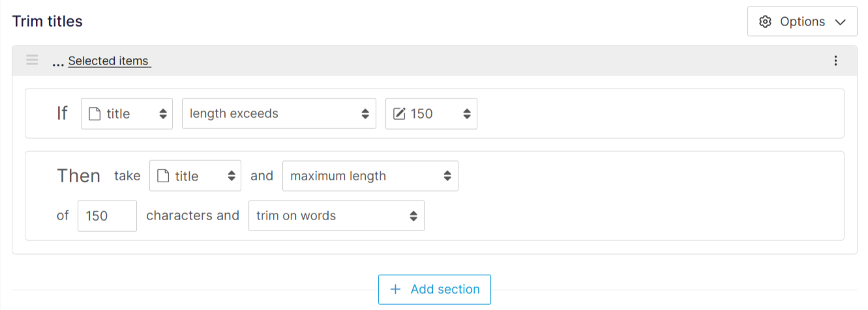The width and height of the screenshot is (868, 310).
Task: Click the file icon in Then title field
Action: [x=163, y=176]
